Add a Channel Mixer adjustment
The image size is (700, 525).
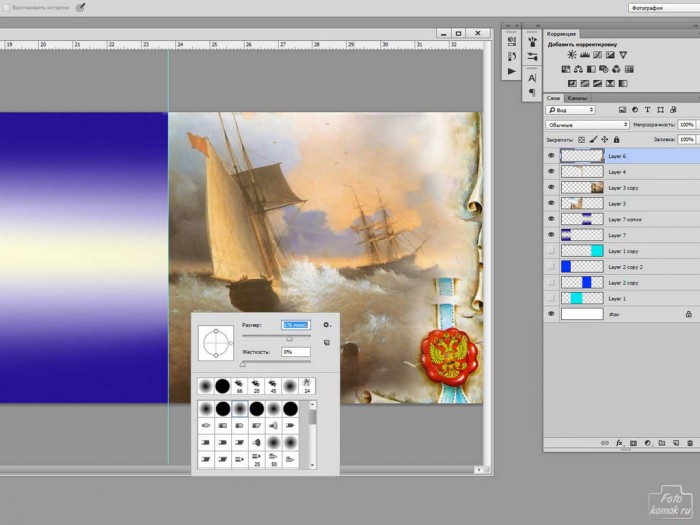[617, 69]
